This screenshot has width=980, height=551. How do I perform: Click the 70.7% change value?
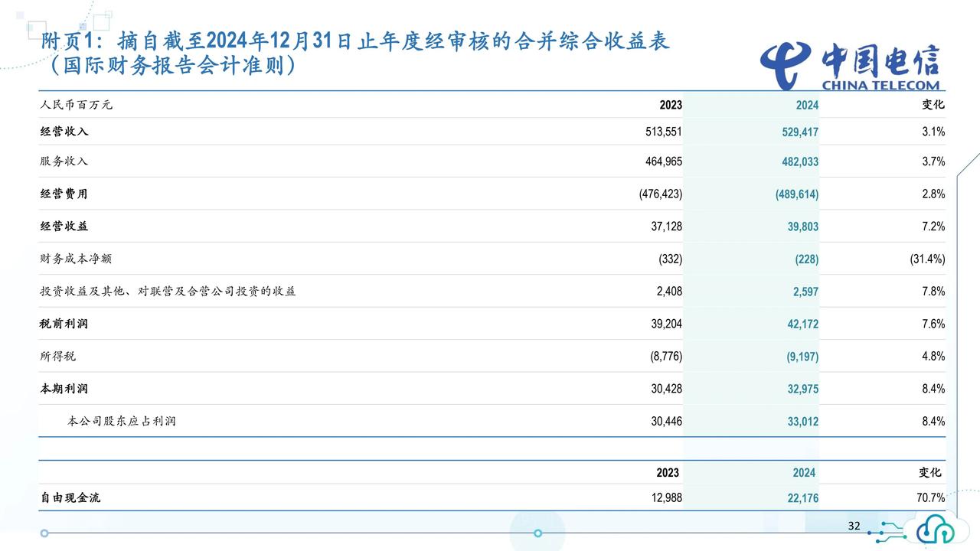pos(931,498)
